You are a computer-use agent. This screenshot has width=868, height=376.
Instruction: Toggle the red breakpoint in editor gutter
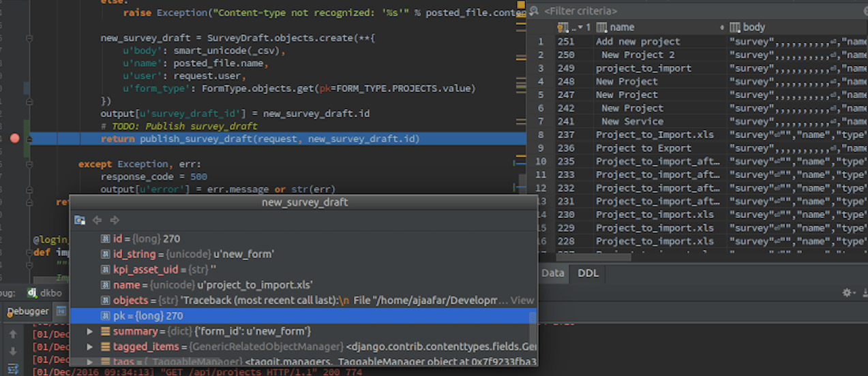pyautogui.click(x=15, y=138)
